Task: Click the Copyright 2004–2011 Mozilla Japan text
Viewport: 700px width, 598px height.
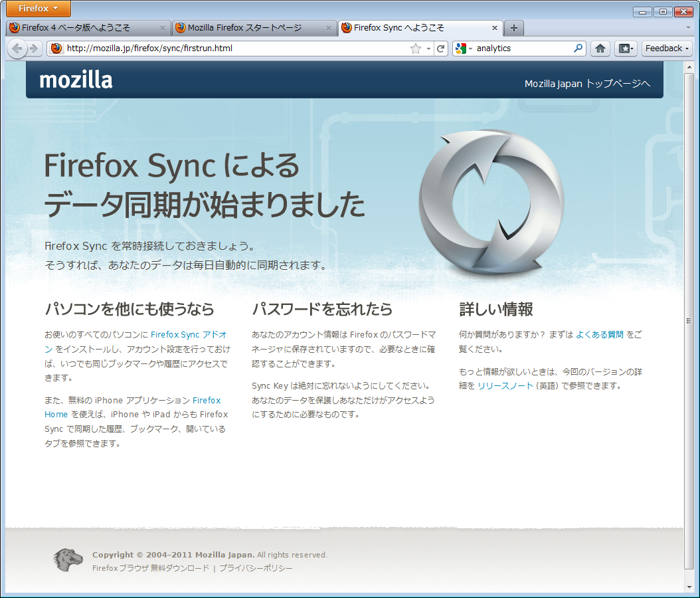Action: point(173,555)
